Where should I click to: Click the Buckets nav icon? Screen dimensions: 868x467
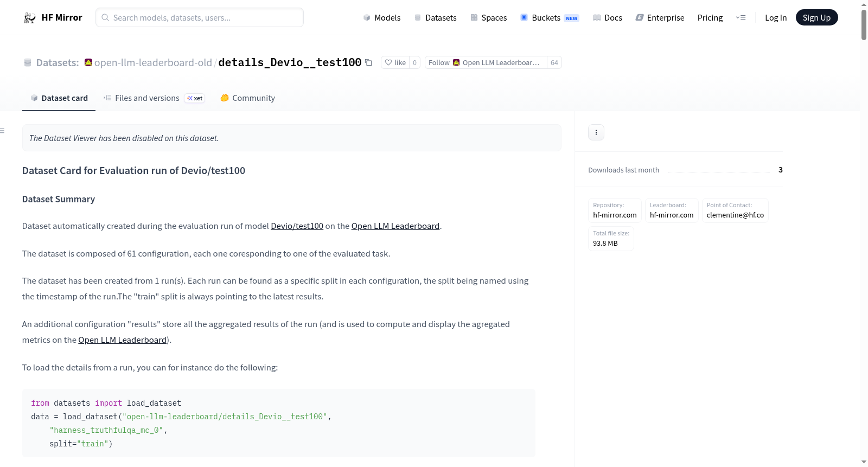pos(524,17)
